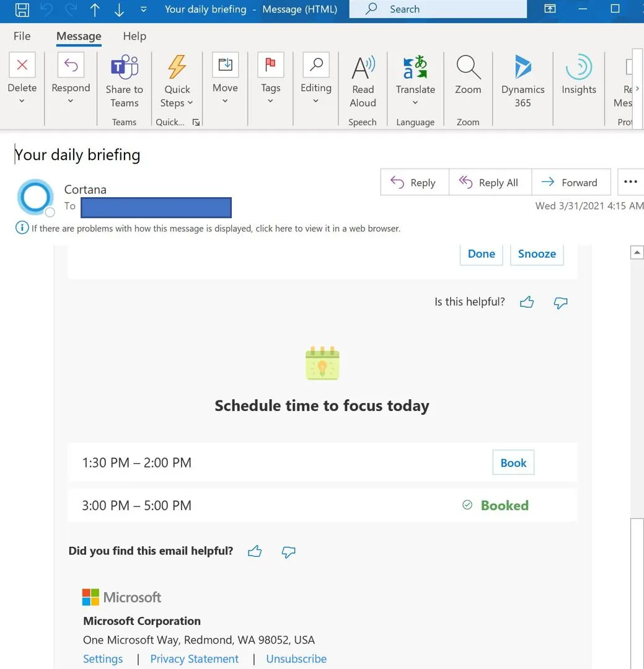The width and height of the screenshot is (644, 669).
Task: Thumbs up beside Is this helpful
Action: pos(527,302)
